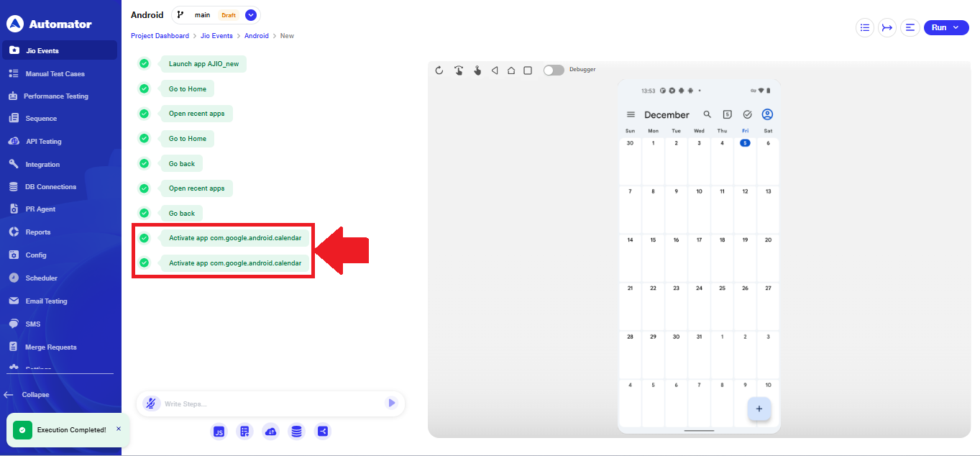Click the muted microphone icon
The image size is (980, 456).
(151, 403)
